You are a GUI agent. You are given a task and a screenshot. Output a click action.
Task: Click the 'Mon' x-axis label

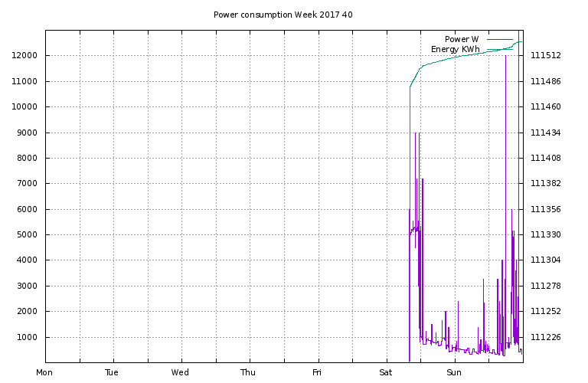[x=44, y=372]
